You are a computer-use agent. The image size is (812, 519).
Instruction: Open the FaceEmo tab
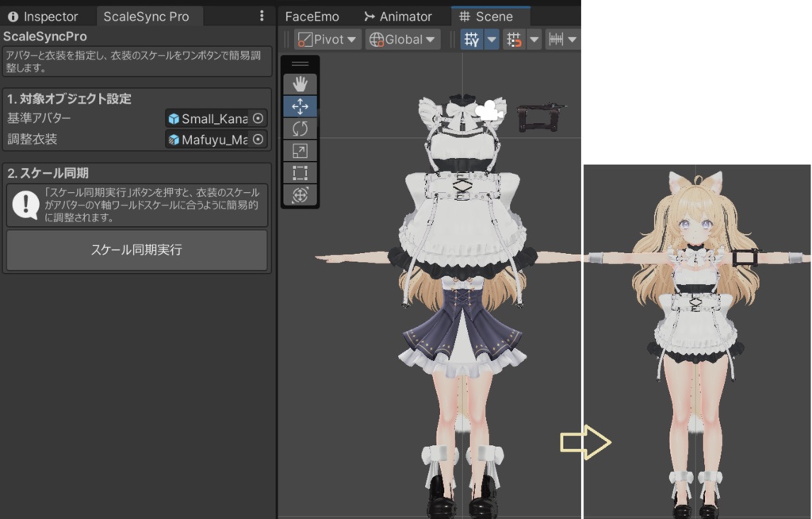pyautogui.click(x=312, y=17)
